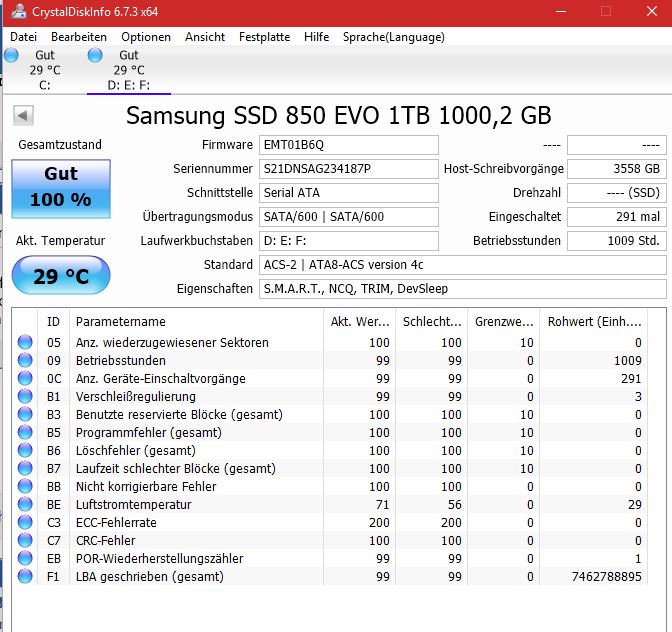The height and width of the screenshot is (632, 672).
Task: Click the Schnittstelle field Serial ATA
Action: tap(349, 193)
